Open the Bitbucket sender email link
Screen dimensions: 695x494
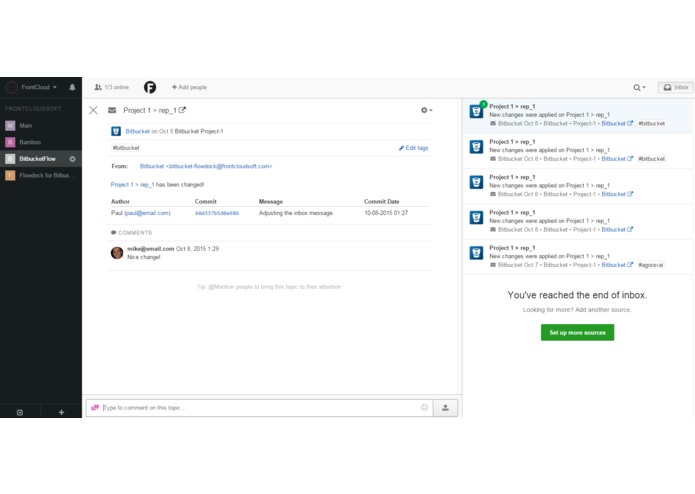point(206,166)
